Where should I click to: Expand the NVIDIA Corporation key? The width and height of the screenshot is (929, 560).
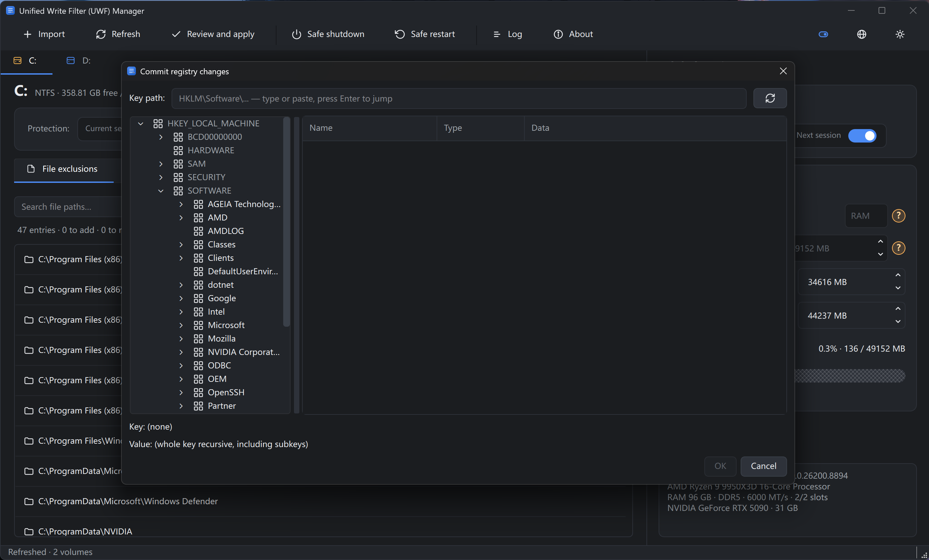181,352
